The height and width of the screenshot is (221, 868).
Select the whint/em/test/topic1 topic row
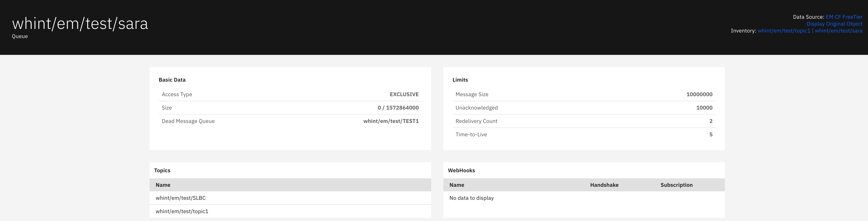(x=182, y=212)
